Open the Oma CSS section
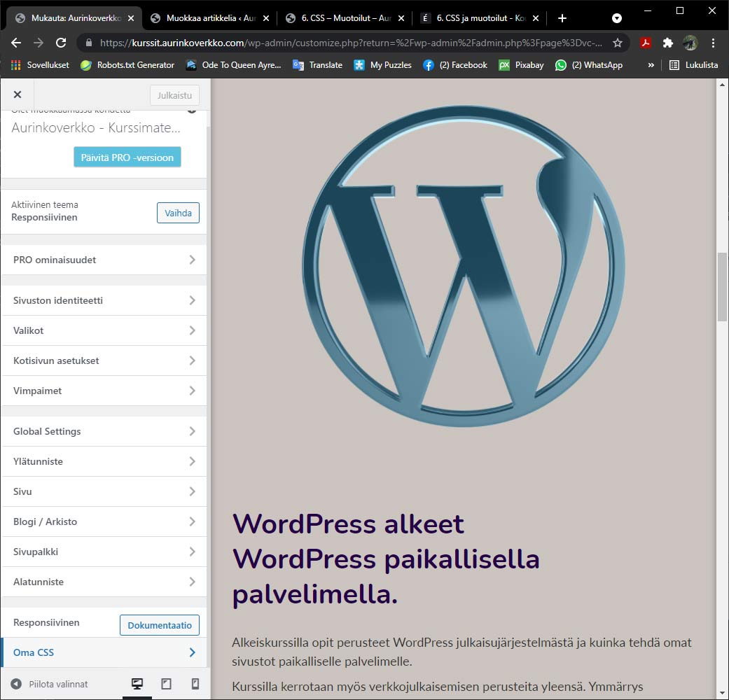Image resolution: width=729 pixels, height=700 pixels. (x=104, y=652)
